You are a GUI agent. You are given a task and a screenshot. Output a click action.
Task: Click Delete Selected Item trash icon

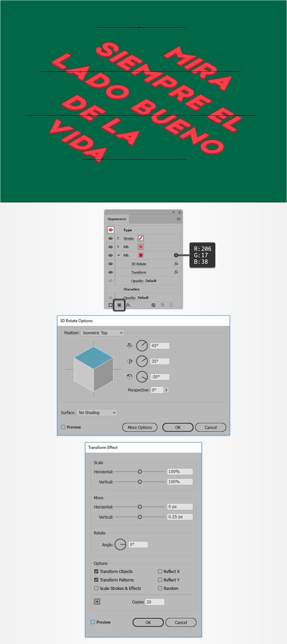[x=171, y=305]
